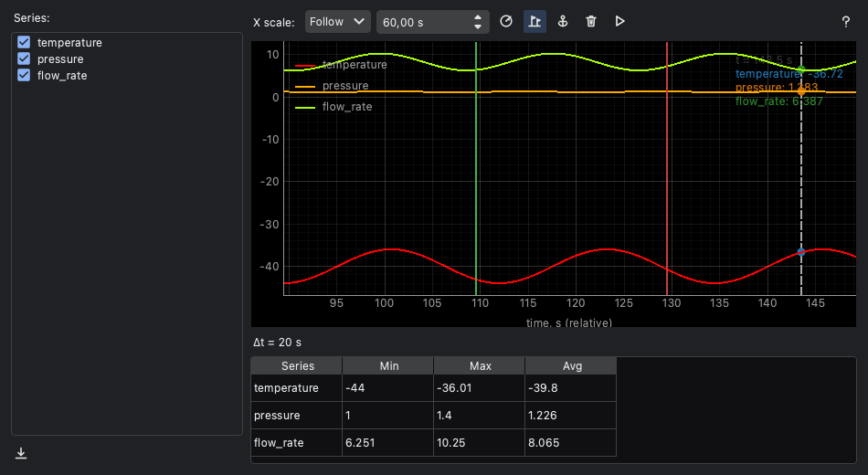Image resolution: width=868 pixels, height=475 pixels.
Task: Click the cursor readout flow_rate: 6.387
Action: (x=778, y=101)
